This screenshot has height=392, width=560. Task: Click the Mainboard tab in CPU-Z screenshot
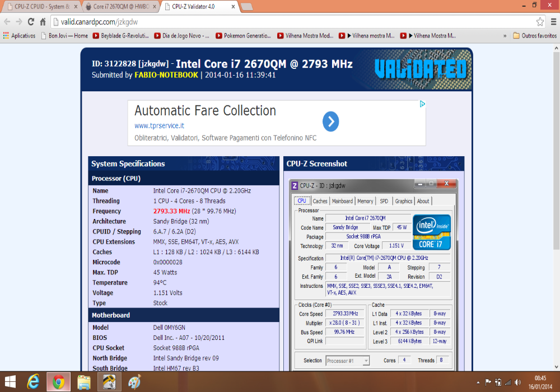coord(342,201)
